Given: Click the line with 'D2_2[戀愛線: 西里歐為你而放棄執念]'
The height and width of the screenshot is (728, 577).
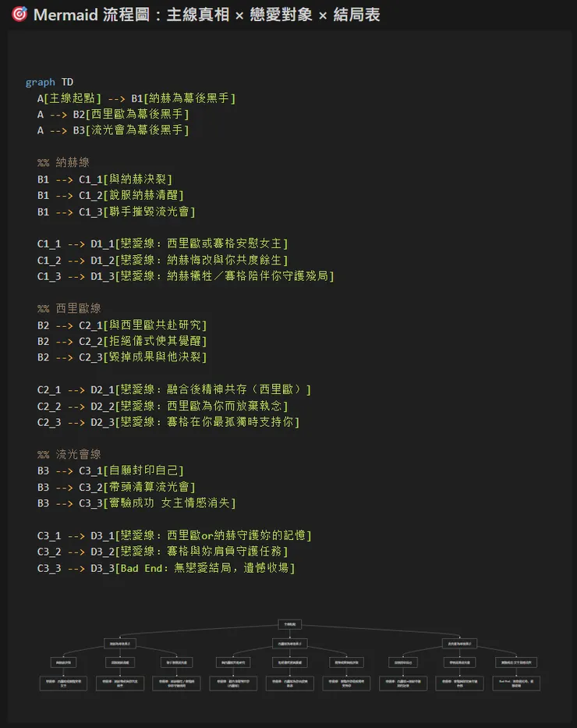Looking at the screenshot, I should [x=162, y=407].
